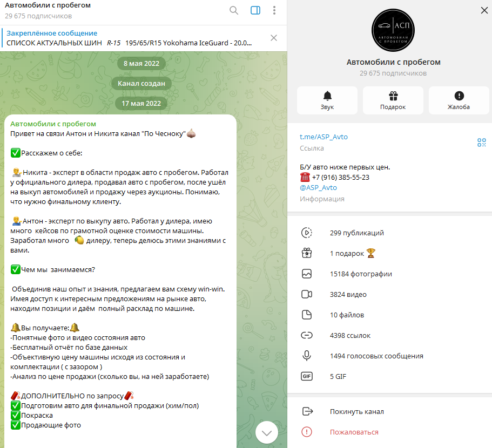Click the channel avatar АСП logo
This screenshot has height=448, width=492.
point(393,30)
